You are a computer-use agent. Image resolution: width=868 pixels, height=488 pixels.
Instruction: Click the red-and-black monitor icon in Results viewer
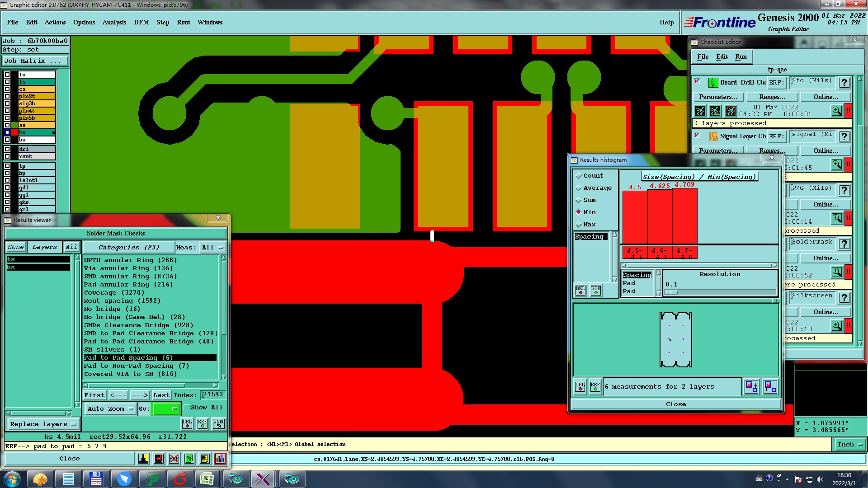(159, 459)
